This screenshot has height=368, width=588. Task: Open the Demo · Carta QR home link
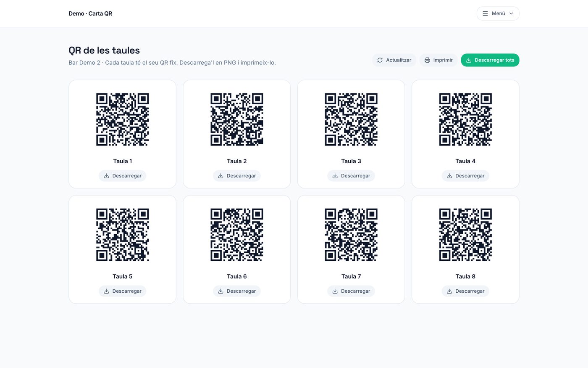pos(90,13)
